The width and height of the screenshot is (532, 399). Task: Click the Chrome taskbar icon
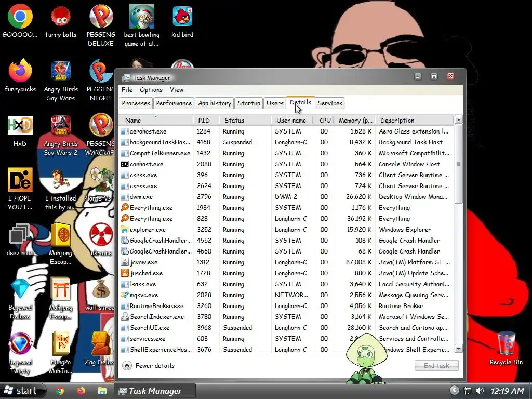tap(60, 391)
